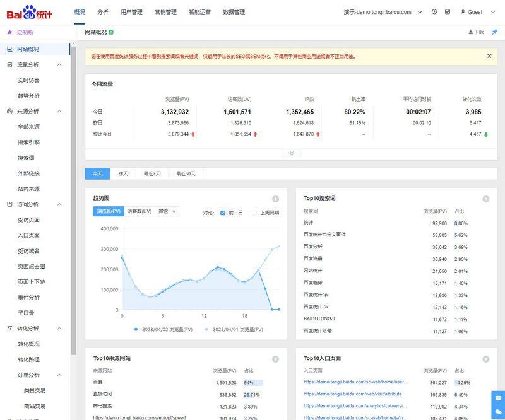The height and width of the screenshot is (420, 505).
Task: Open 页面点击图 in the sidebar
Action: (x=31, y=267)
